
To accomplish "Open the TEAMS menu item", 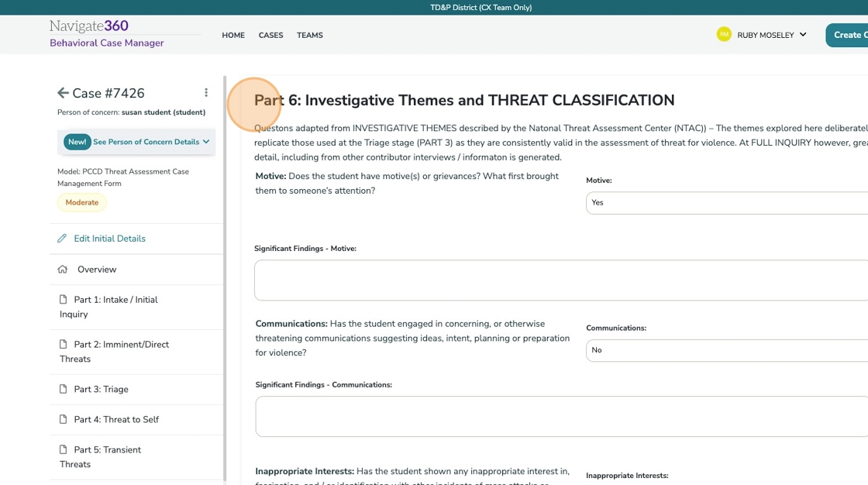I will pyautogui.click(x=309, y=35).
